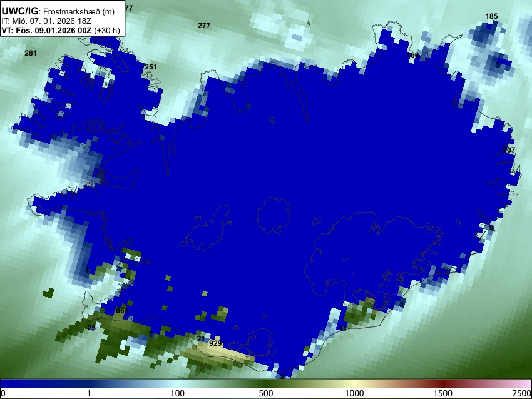This screenshot has width=532, height=399.
Task: Click the 169 value on the map
Action: point(412,54)
